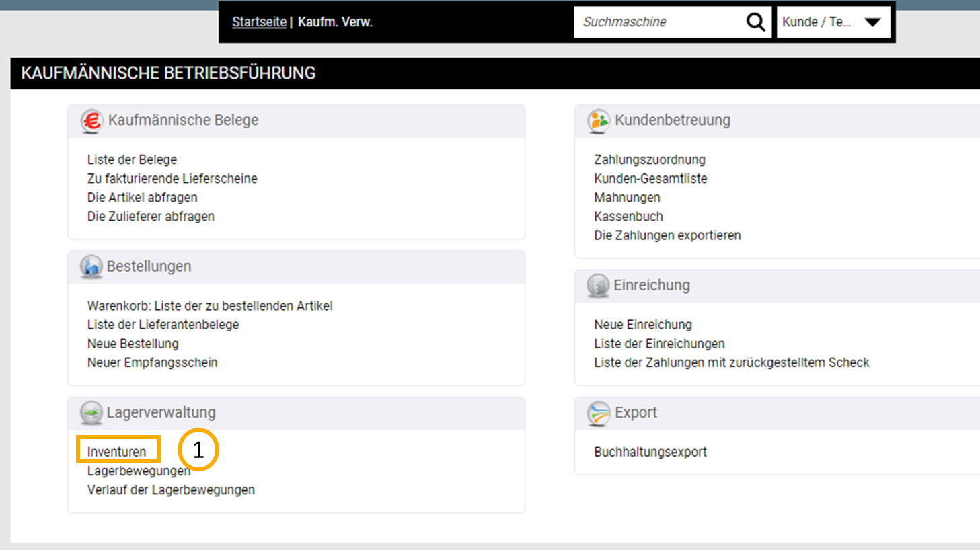Click the Lagerverwaltung section icon
Viewport: 980px width, 550px height.
click(x=91, y=413)
